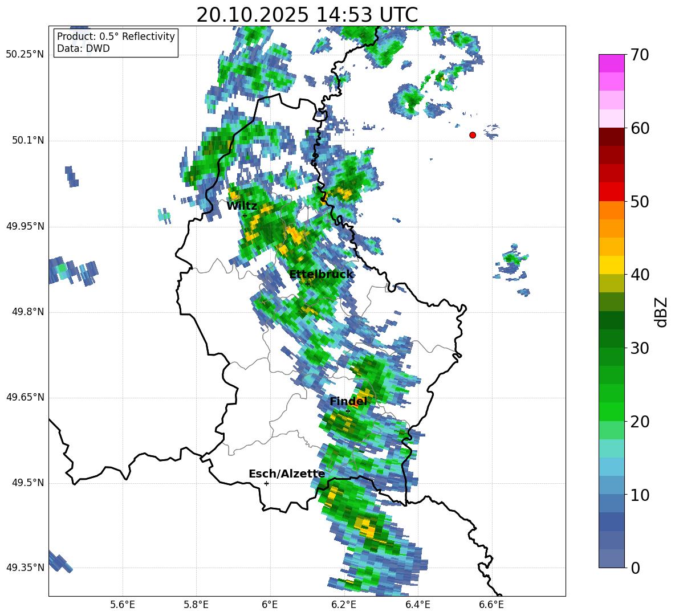Click the red dot marker near 50.1°N
This screenshot has width=675, height=616.
[473, 135]
